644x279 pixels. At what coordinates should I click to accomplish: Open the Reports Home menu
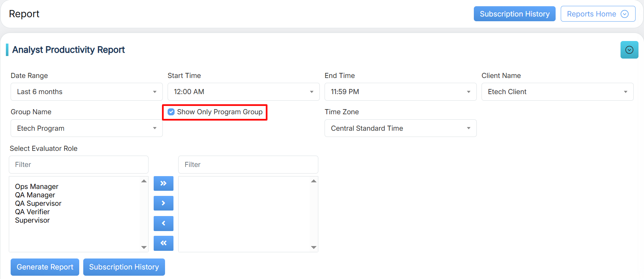click(597, 14)
